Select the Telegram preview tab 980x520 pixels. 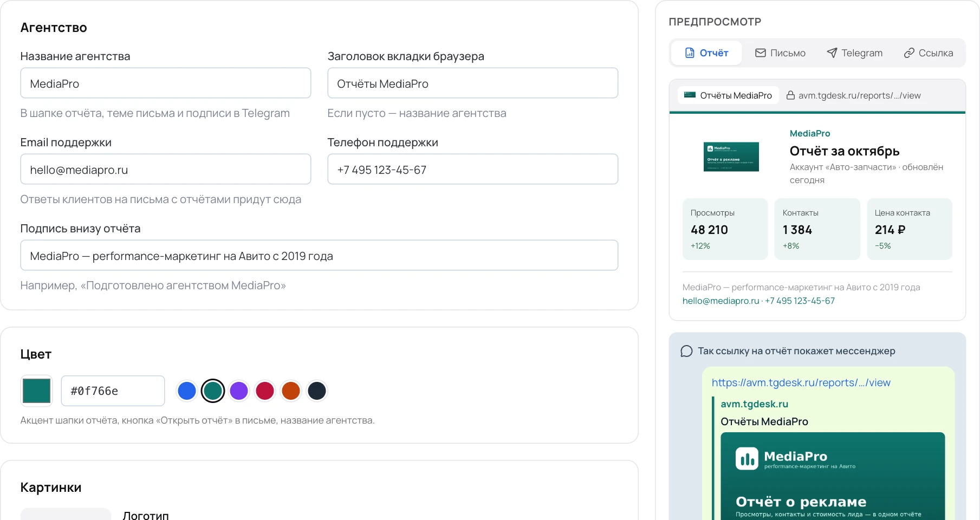pos(854,53)
